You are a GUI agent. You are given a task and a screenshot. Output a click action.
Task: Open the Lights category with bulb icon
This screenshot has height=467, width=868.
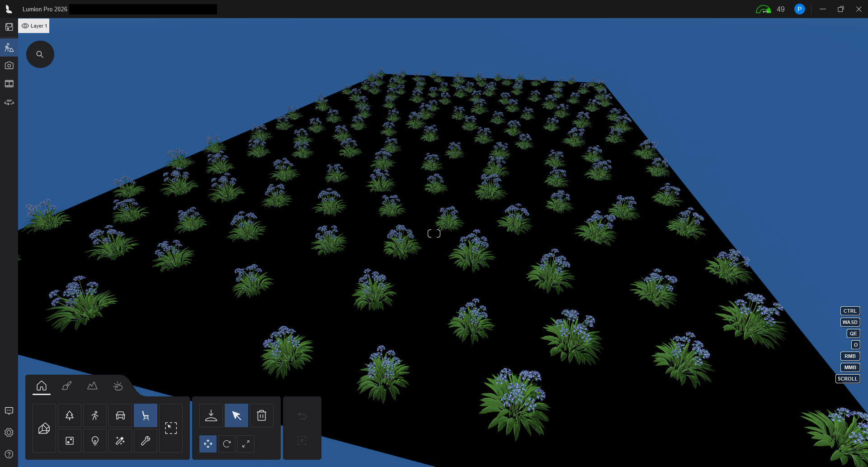(x=95, y=441)
